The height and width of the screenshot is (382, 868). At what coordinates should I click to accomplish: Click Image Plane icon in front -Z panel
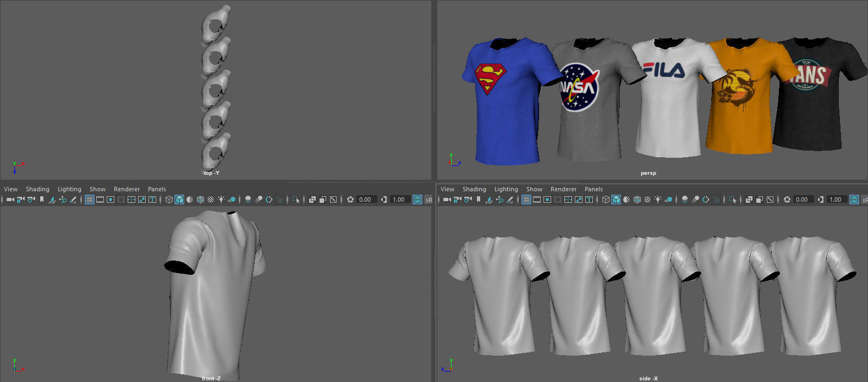pyautogui.click(x=52, y=200)
